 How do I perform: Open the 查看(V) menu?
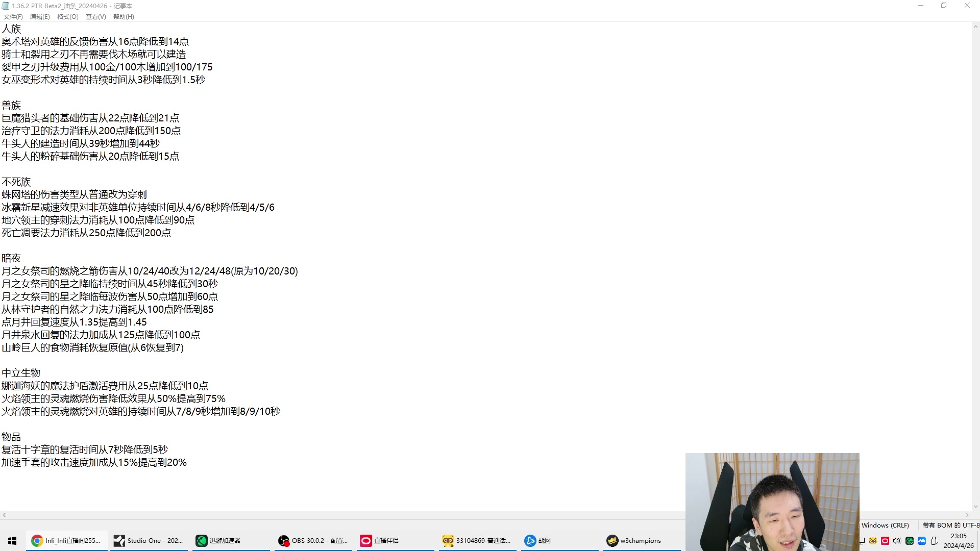(95, 17)
